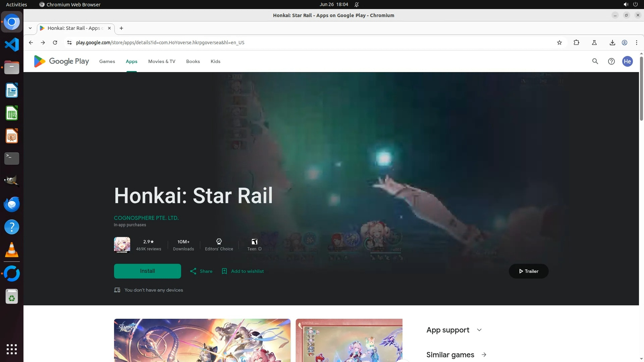Screen dimensions: 644x362
Task: Open the tab search dropdown arrow
Action: pos(30,28)
